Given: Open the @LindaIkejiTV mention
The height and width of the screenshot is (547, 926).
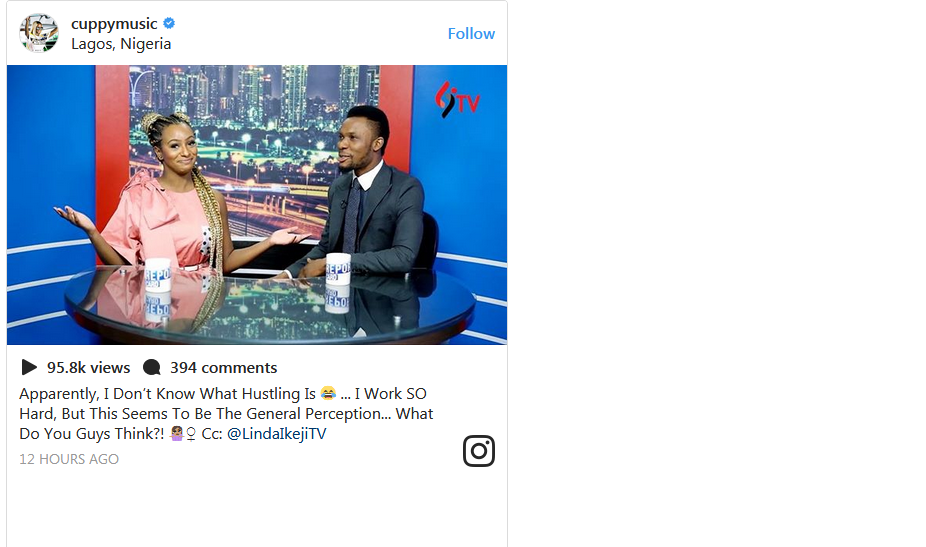Looking at the screenshot, I should tap(276, 434).
